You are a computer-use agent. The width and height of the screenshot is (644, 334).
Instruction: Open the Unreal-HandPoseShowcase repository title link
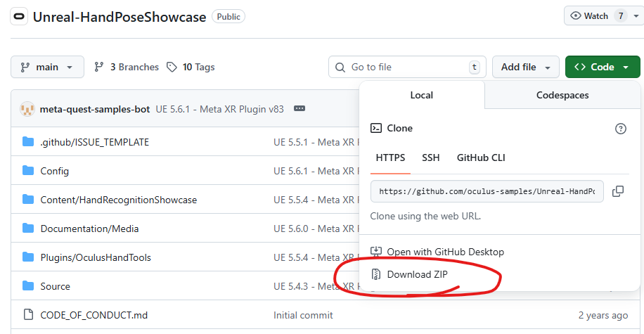tap(120, 17)
